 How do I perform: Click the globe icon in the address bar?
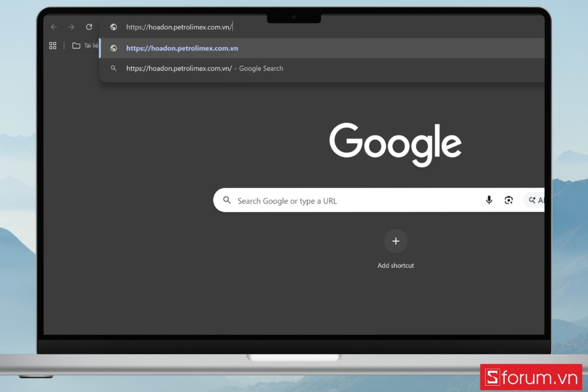pos(114,27)
